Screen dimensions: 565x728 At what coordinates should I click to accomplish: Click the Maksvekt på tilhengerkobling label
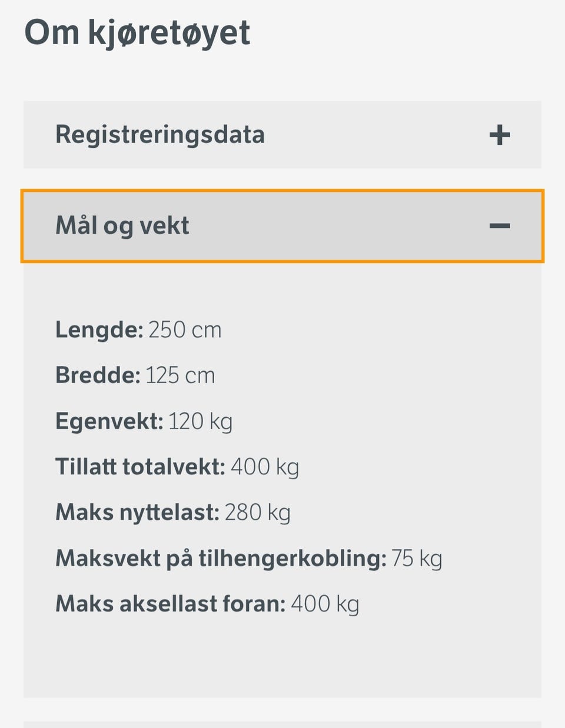click(x=221, y=558)
